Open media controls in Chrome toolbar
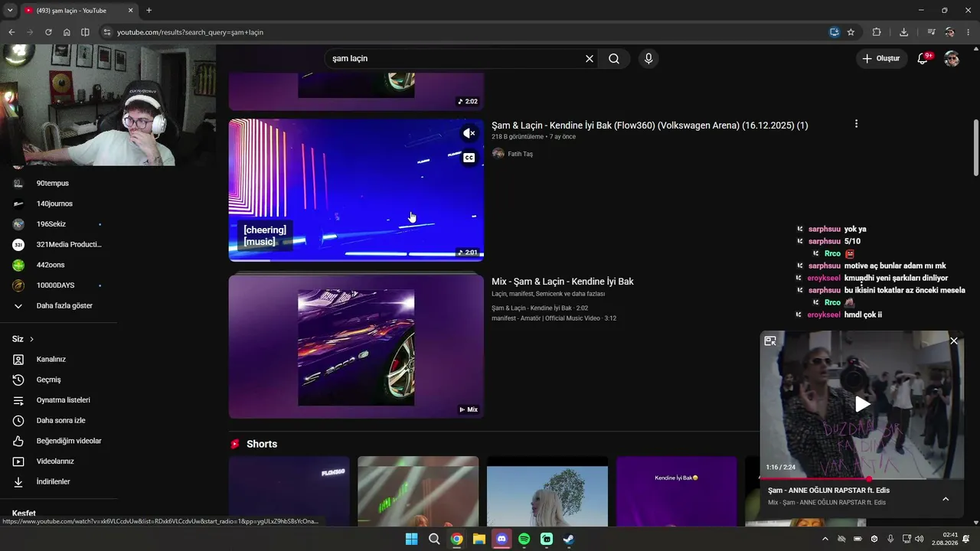Image resolution: width=980 pixels, height=551 pixels. pos(931,32)
